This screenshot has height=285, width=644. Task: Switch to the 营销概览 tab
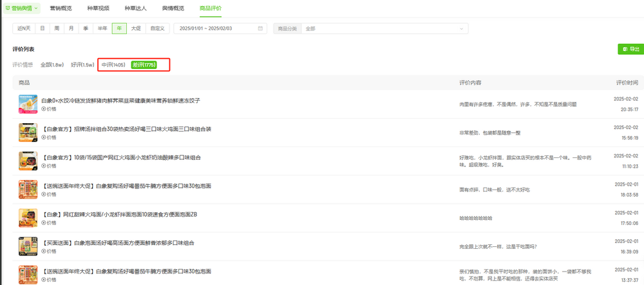(x=61, y=8)
